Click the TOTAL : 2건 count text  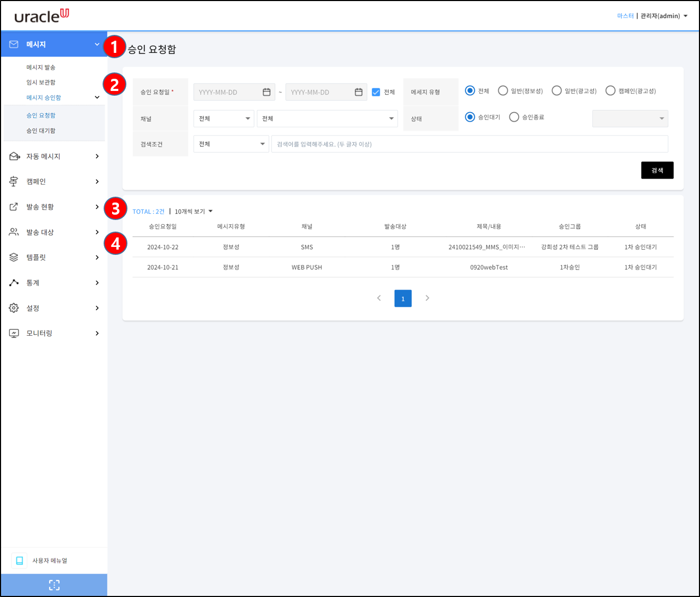pyautogui.click(x=149, y=212)
